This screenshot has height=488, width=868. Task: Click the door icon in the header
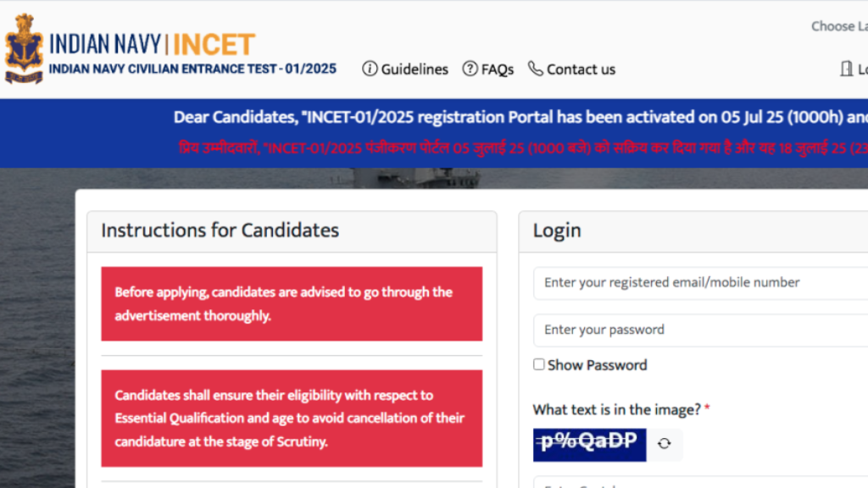point(846,69)
